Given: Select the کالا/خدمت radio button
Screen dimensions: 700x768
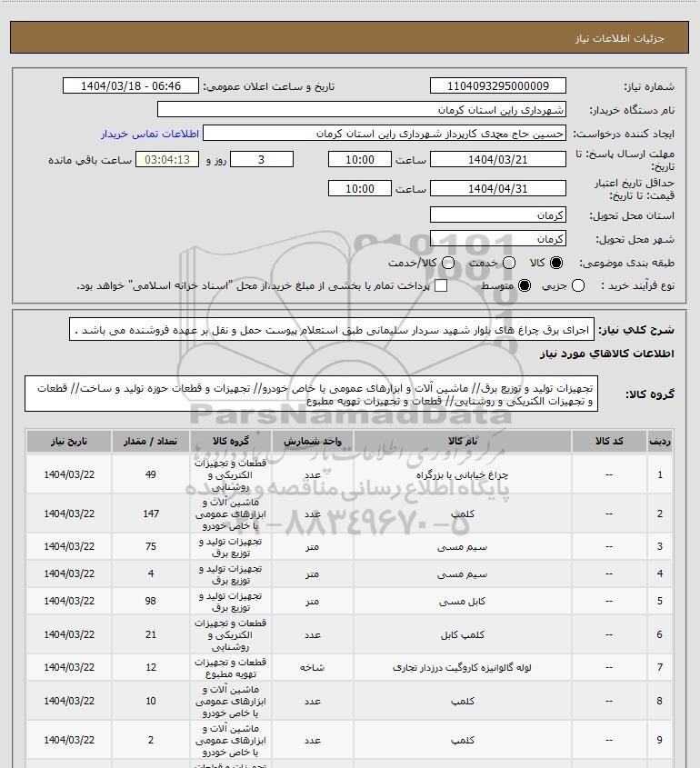Looking at the screenshot, I should click(447, 263).
